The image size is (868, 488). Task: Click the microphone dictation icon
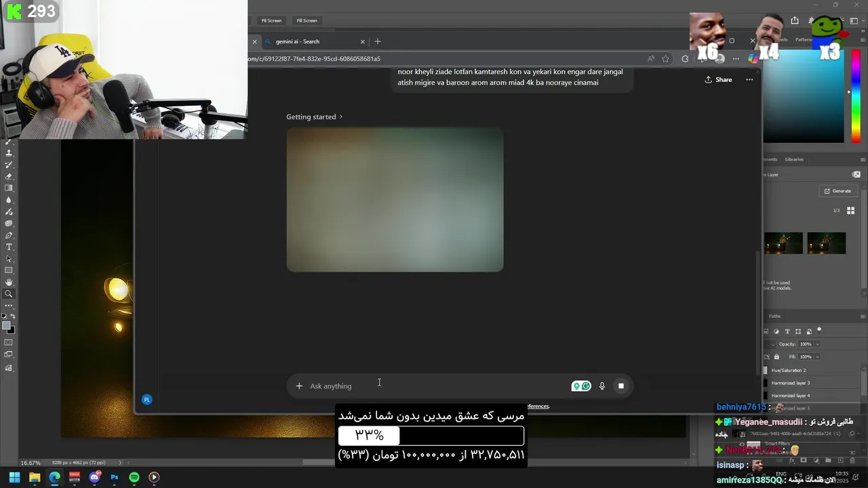click(x=601, y=386)
